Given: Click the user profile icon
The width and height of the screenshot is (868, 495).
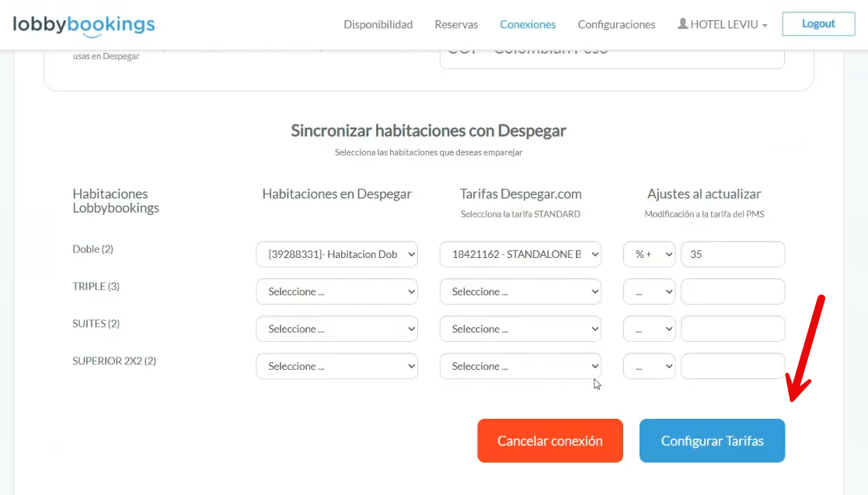Looking at the screenshot, I should coord(682,24).
